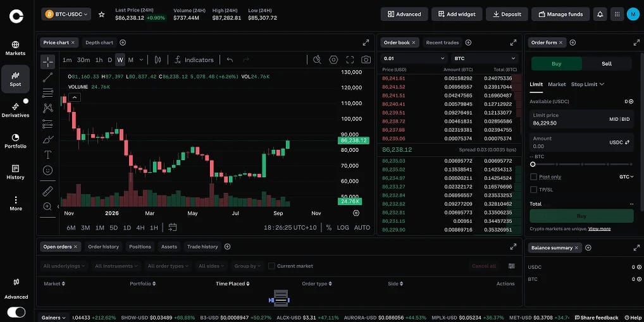Click the Amount input field
The width and height of the screenshot is (644, 322).
pyautogui.click(x=581, y=142)
